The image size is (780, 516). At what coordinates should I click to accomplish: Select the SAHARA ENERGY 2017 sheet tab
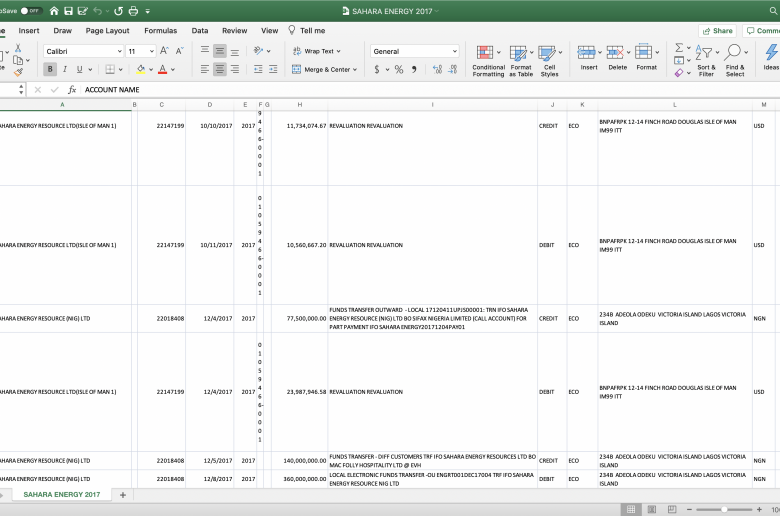tap(62, 495)
